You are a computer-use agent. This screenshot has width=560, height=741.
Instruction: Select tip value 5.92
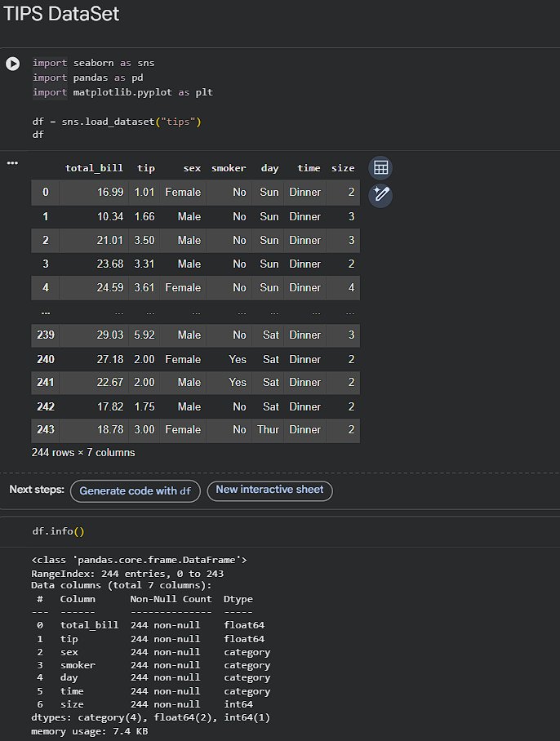pos(144,335)
